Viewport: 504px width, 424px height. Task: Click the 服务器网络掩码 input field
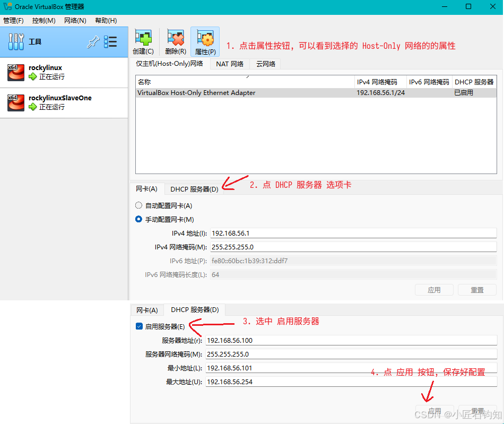coord(351,354)
